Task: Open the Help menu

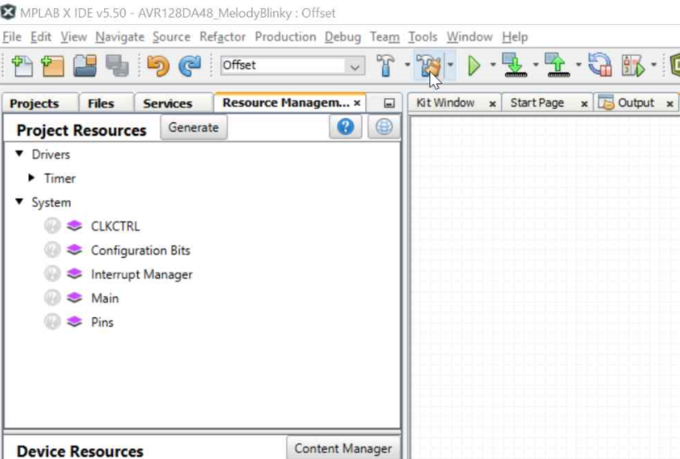Action: click(x=515, y=37)
